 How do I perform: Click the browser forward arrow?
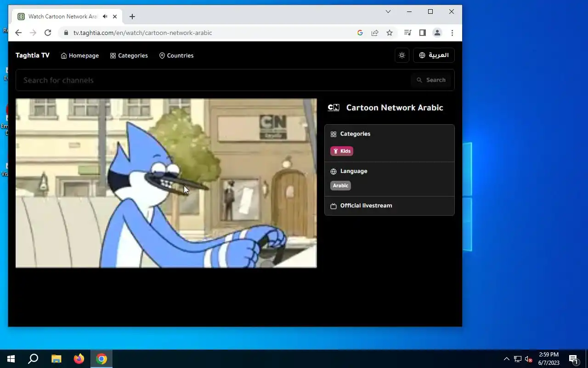[x=33, y=33]
